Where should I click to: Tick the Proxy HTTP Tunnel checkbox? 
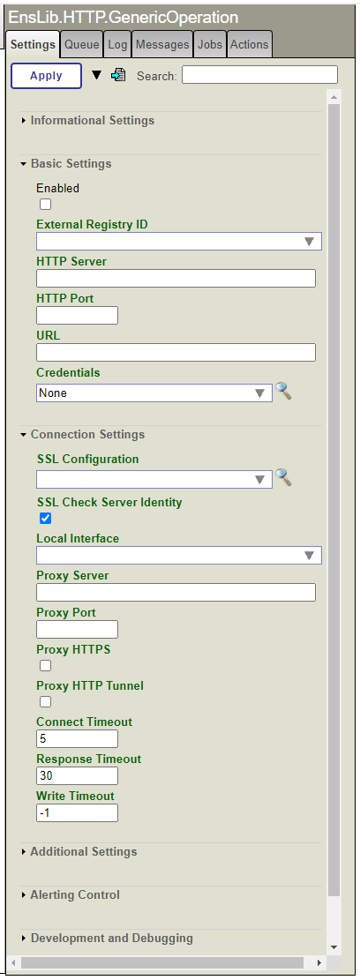(46, 702)
